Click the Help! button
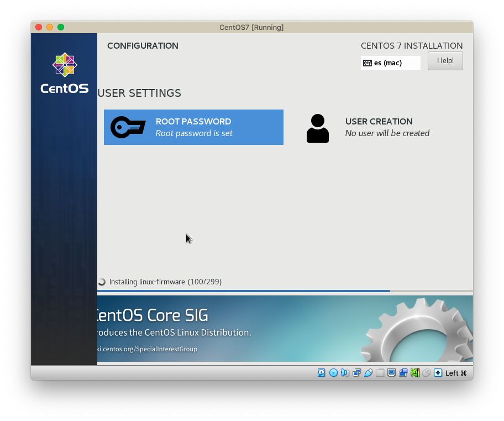This screenshot has height=421, width=504. pos(445,61)
